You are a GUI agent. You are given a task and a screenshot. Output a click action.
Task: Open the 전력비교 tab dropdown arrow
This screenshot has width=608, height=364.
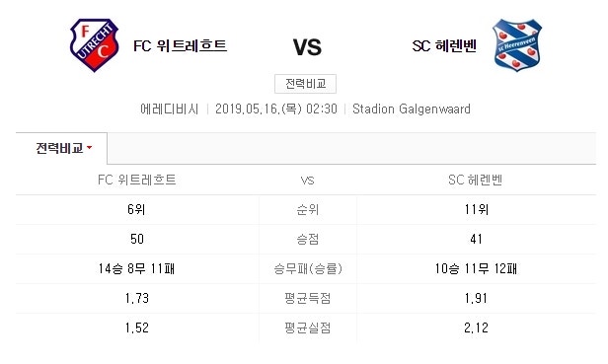coord(89,148)
